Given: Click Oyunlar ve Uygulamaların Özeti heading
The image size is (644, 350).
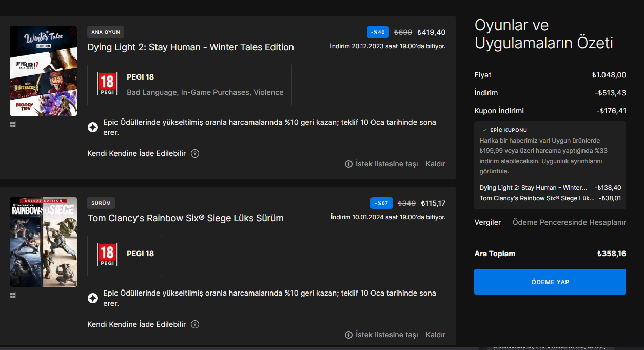Looking at the screenshot, I should tap(544, 34).
